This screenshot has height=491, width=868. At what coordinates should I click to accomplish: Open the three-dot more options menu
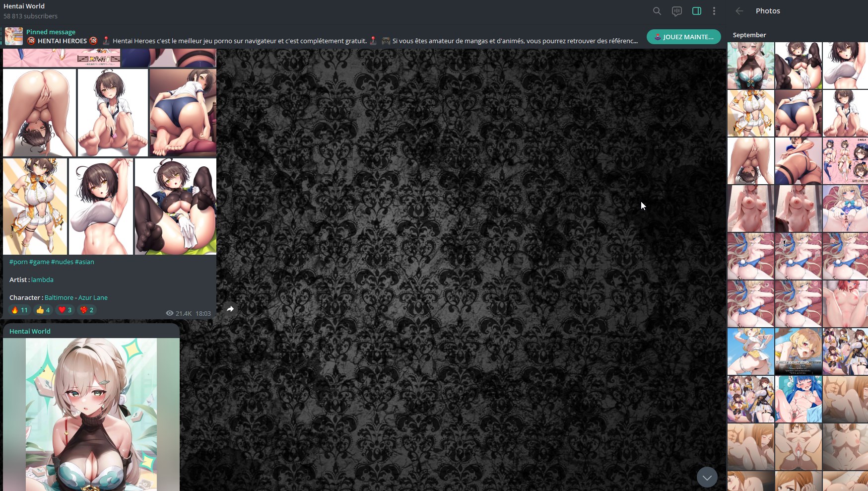[x=714, y=11]
